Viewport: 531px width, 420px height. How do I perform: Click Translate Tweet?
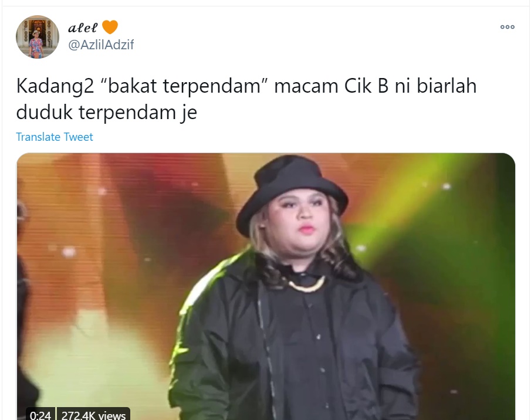coord(54,137)
